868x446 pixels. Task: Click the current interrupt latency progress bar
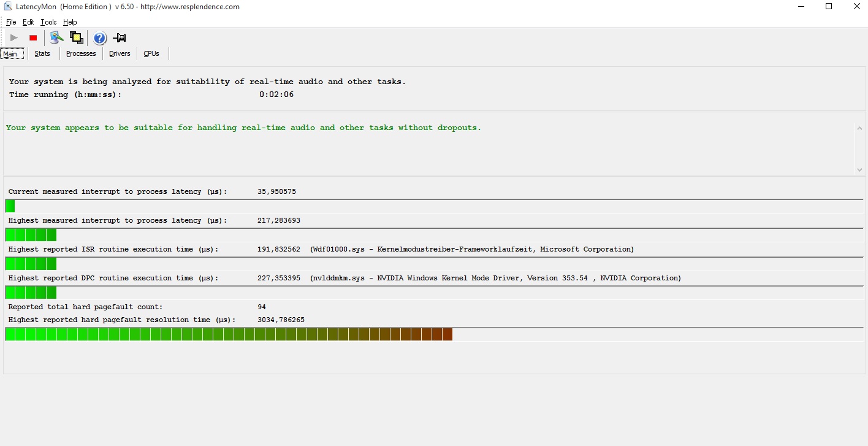[x=434, y=206]
